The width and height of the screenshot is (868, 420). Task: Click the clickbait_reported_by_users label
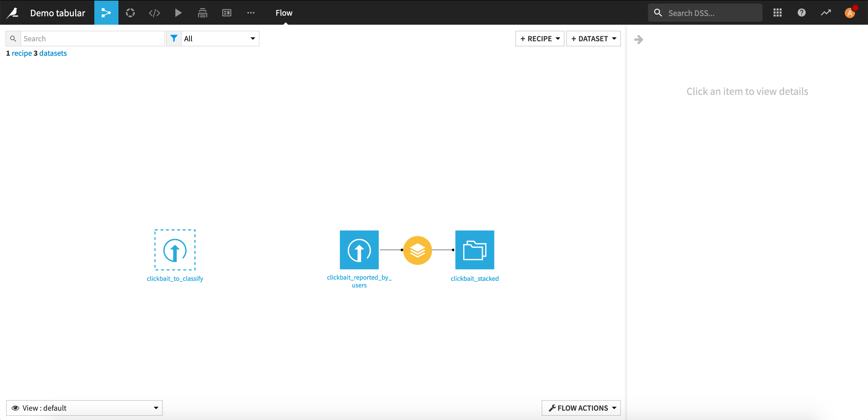coord(359,281)
